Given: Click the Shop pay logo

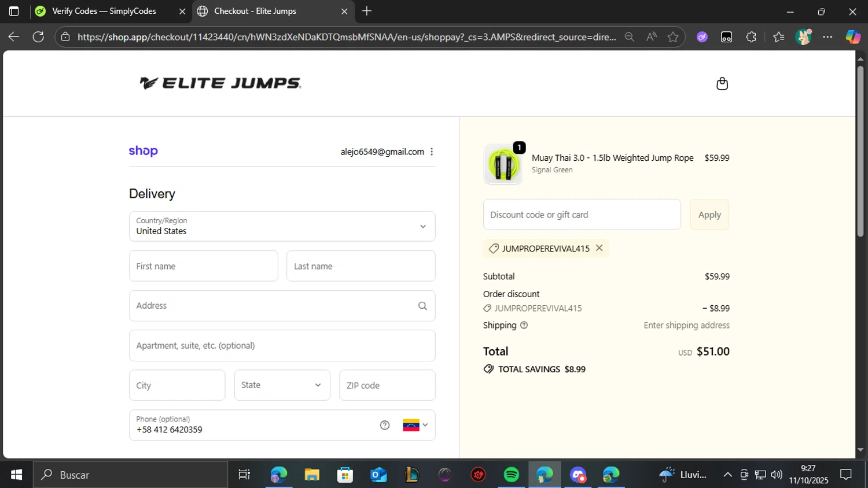Looking at the screenshot, I should [x=144, y=151].
